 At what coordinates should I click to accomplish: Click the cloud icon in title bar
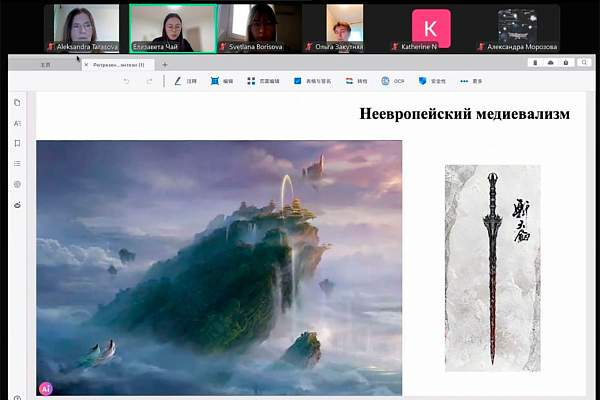(550, 62)
